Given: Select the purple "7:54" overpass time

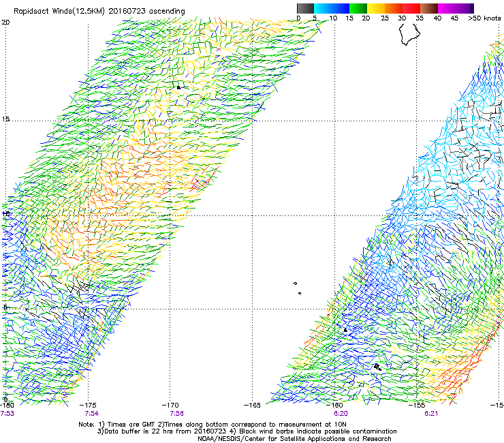Looking at the screenshot, I should coord(92,414).
